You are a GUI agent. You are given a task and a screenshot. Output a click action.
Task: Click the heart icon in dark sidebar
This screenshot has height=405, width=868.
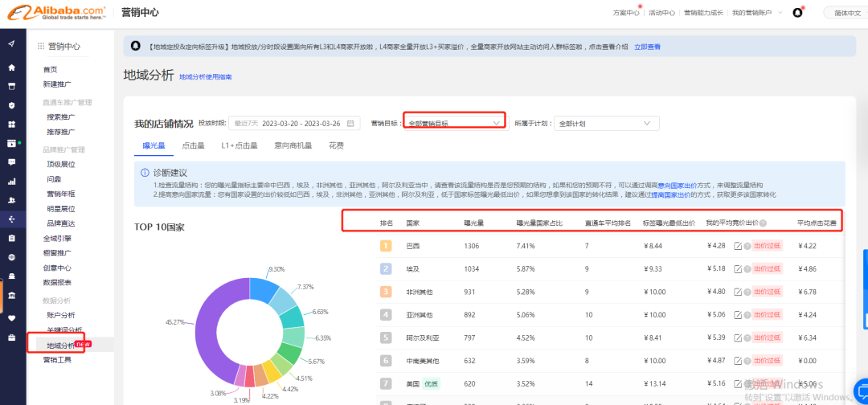11,317
